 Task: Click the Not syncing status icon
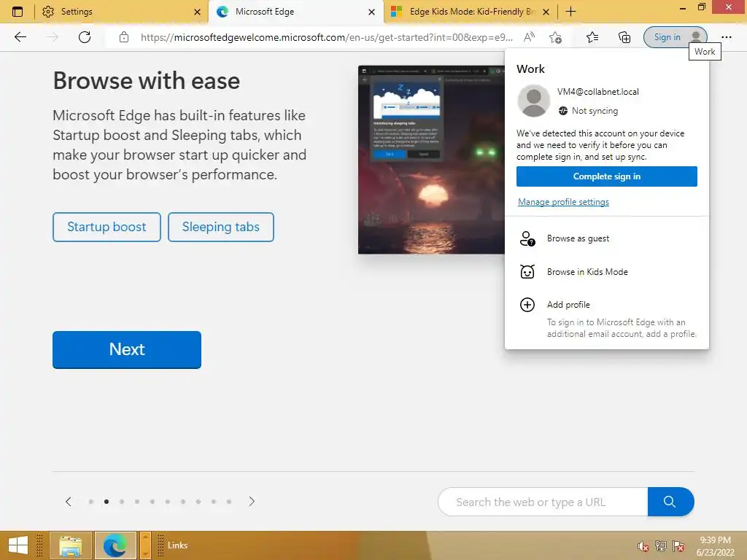(x=562, y=111)
